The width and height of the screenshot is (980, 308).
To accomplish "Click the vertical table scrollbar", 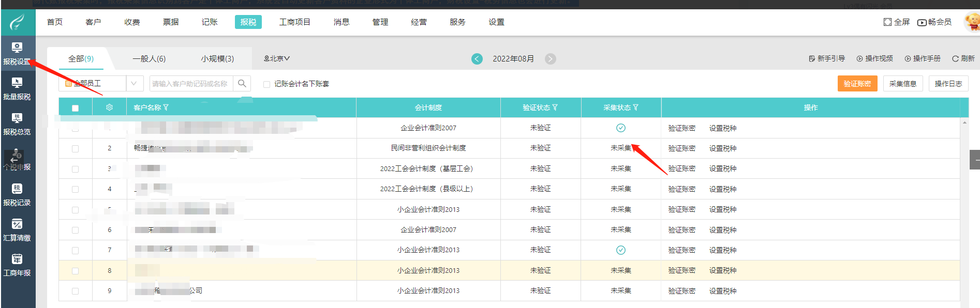I will (964, 207).
